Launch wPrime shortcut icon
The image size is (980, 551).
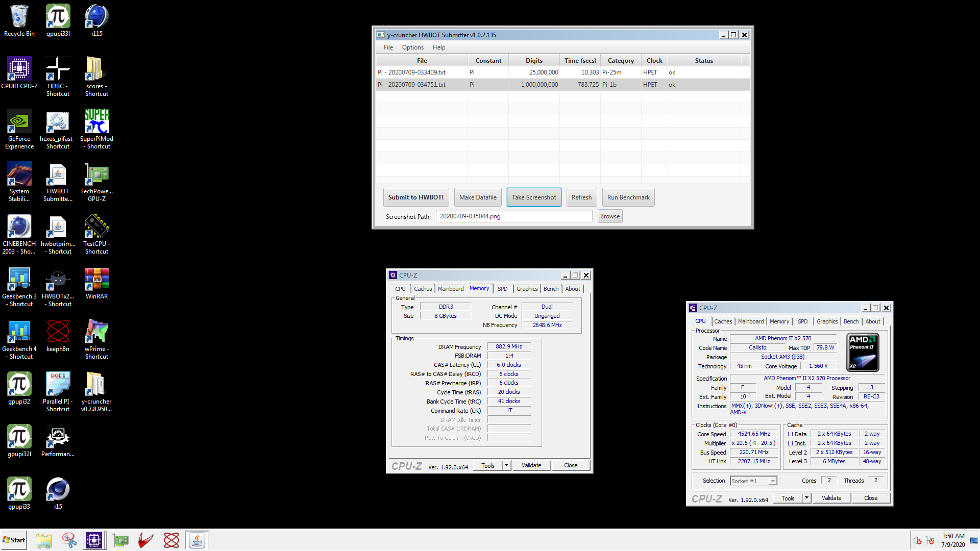click(97, 339)
